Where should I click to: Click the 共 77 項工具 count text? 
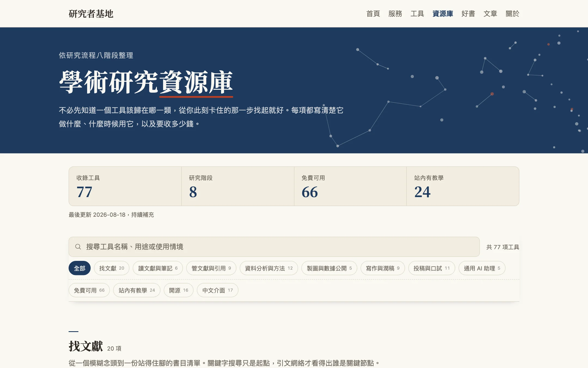[x=503, y=247]
